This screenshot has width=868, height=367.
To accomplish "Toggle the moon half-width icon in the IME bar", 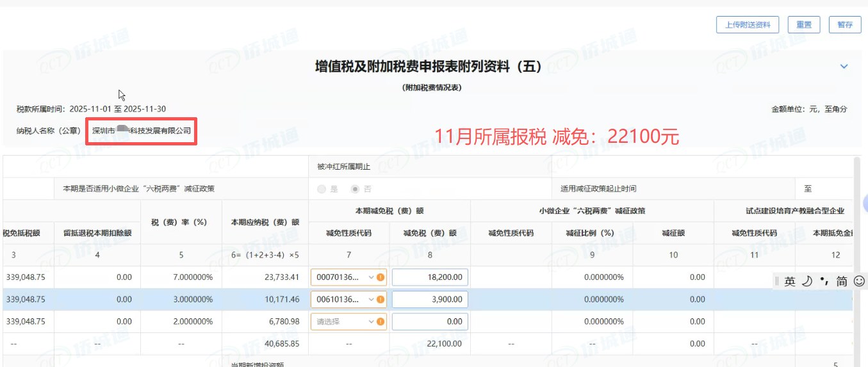I will (807, 281).
